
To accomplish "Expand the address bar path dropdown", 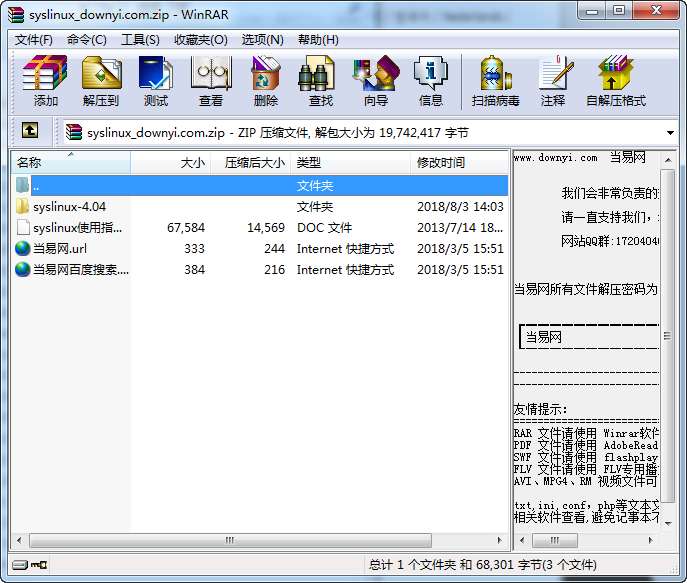I will [670, 133].
